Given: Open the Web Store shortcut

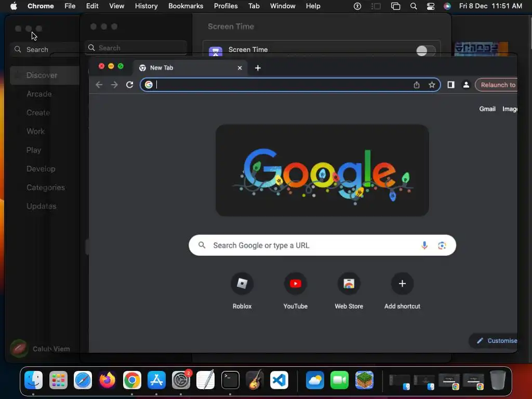Looking at the screenshot, I should coord(349,291).
